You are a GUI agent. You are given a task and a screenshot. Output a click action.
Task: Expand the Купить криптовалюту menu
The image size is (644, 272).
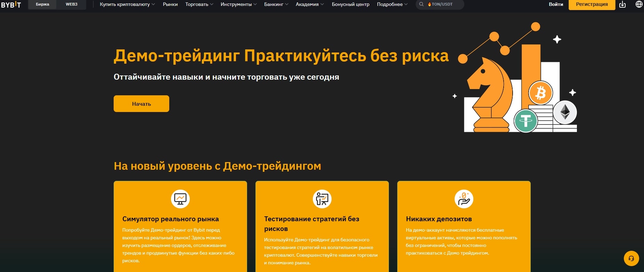pos(127,5)
